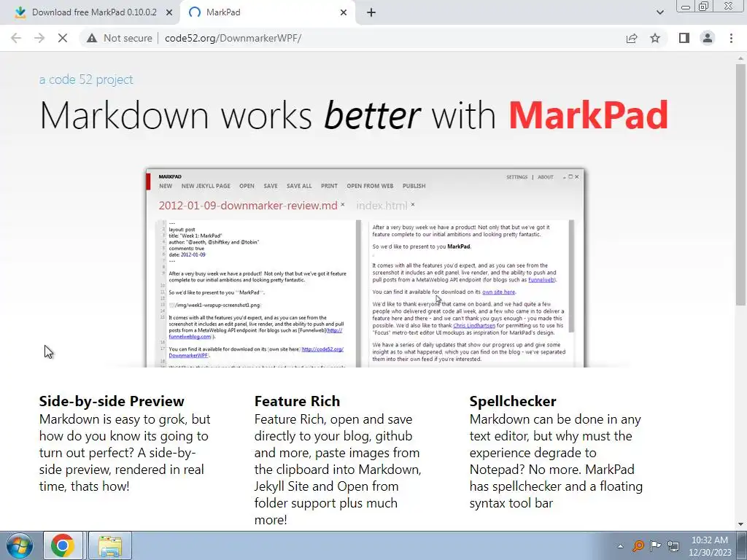Open the browser side panel

[x=684, y=38]
